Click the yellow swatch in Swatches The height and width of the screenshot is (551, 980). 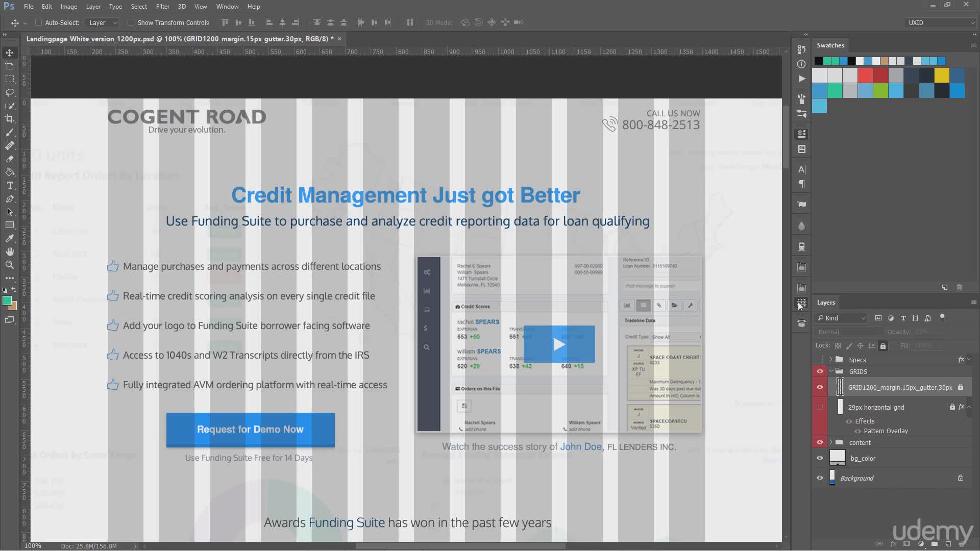point(942,76)
